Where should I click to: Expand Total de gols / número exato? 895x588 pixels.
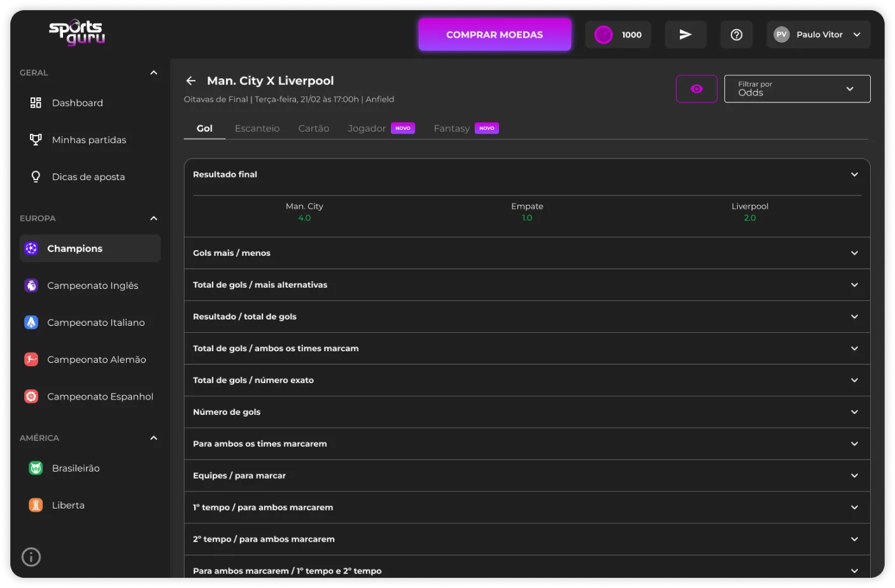coord(526,381)
